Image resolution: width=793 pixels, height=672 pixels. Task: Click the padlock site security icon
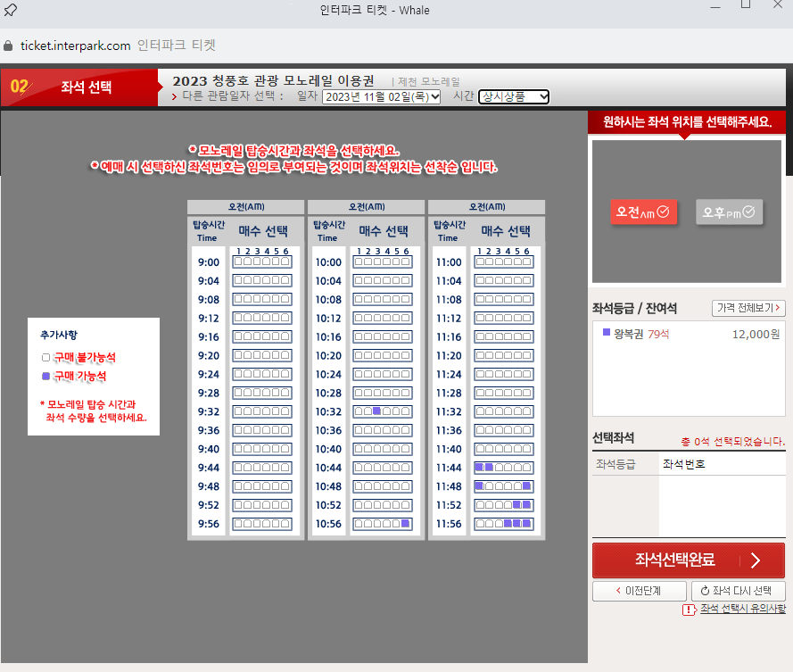tap(8, 46)
